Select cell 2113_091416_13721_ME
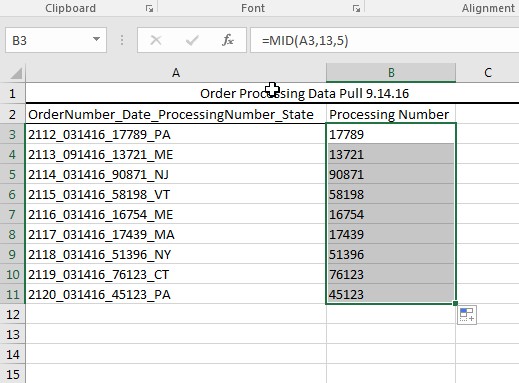519x383 pixels. tap(176, 154)
